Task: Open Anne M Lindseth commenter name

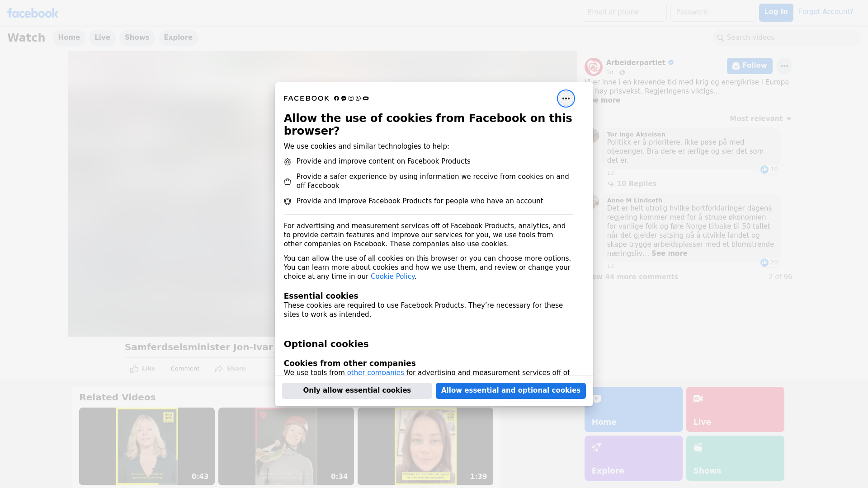Action: tap(634, 201)
